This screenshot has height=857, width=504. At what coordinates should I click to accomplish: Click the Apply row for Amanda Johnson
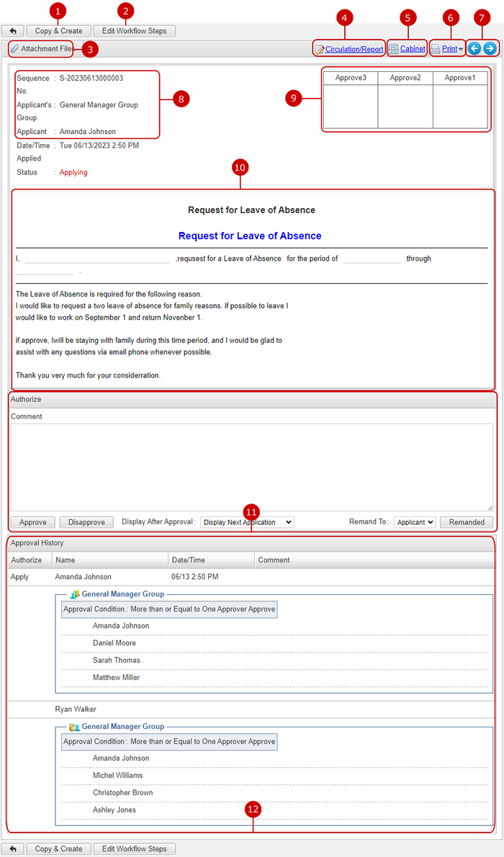251,577
